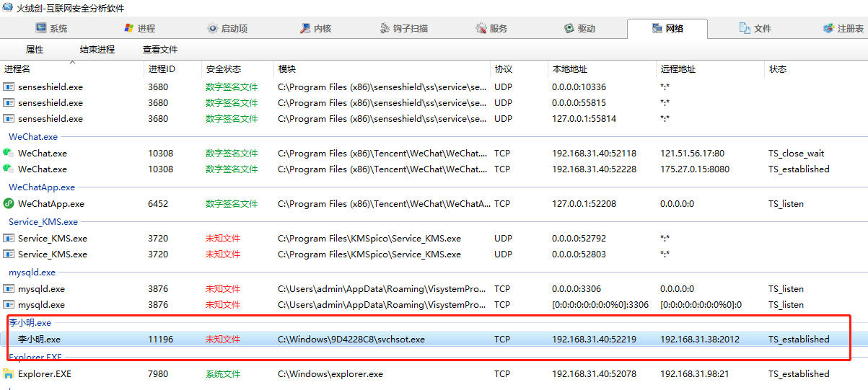
Task: Click the 启动项 tab gear icon
Action: 212,28
